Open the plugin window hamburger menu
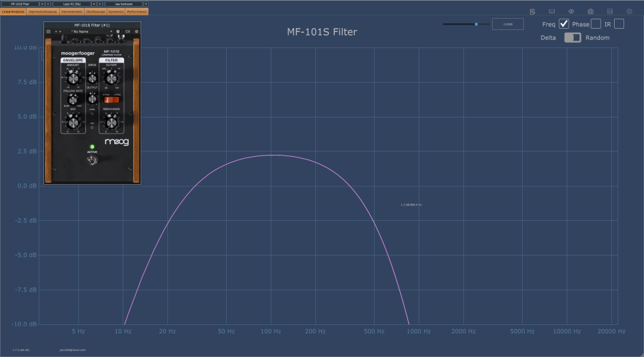Image resolution: width=644 pixels, height=357 pixels. [49, 31]
